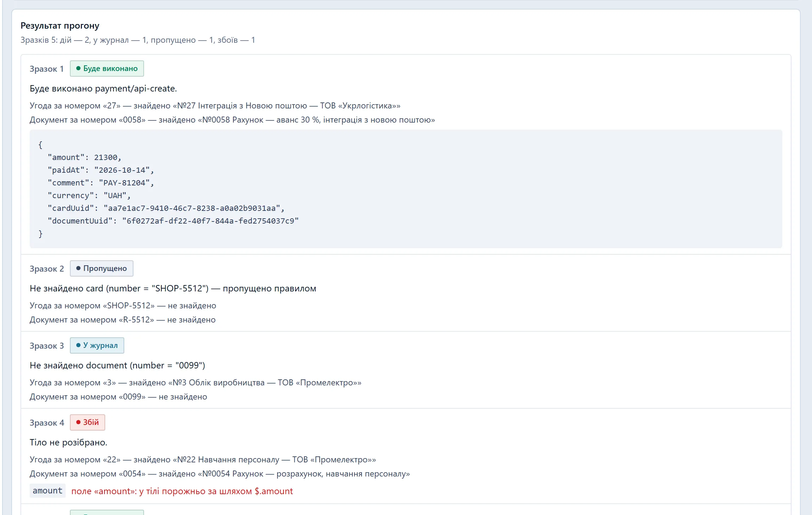Select text 'Тіло не розібрано.'

68,442
